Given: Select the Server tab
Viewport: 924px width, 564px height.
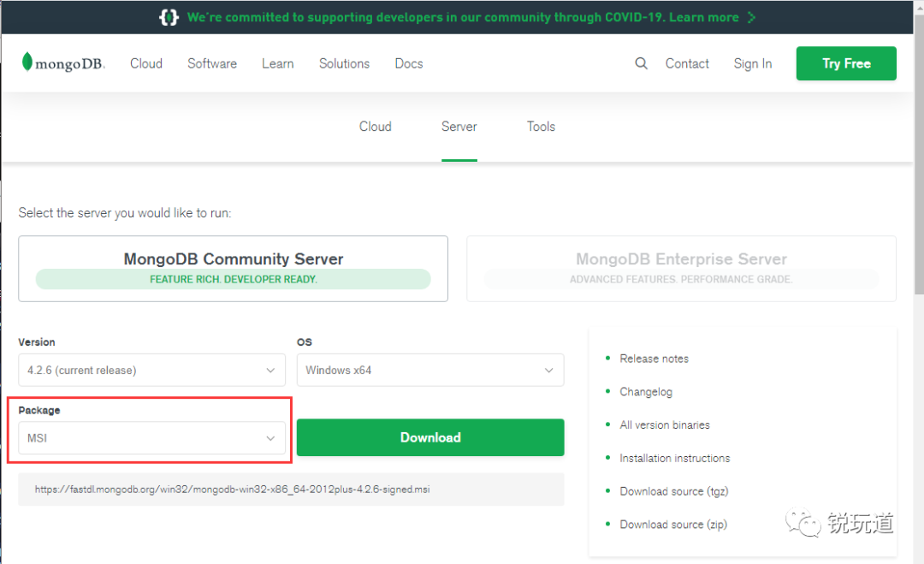Looking at the screenshot, I should click(459, 126).
